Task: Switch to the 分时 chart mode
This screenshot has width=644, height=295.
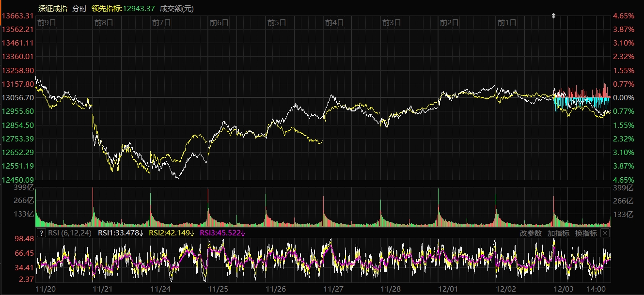Action: pos(79,8)
